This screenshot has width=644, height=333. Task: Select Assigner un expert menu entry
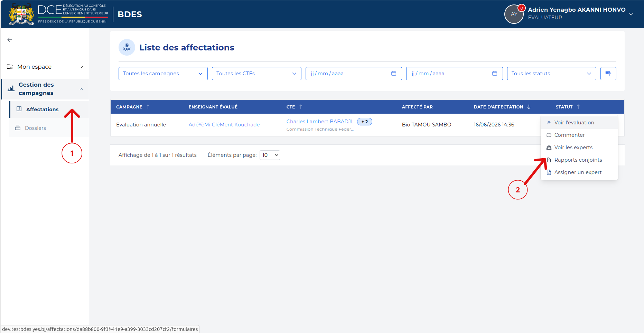coord(579,172)
